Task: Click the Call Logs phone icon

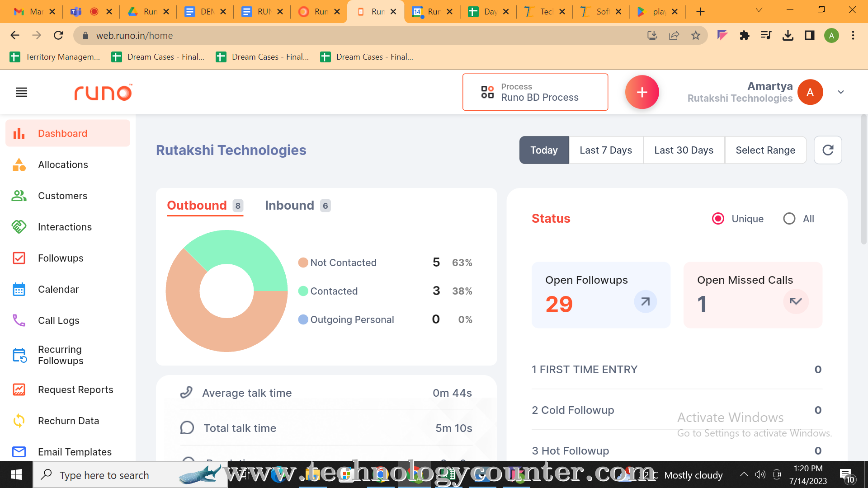Action: 19,320
